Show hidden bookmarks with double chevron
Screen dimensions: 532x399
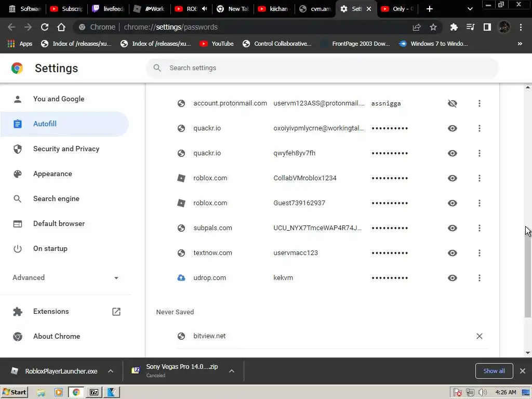pyautogui.click(x=520, y=44)
